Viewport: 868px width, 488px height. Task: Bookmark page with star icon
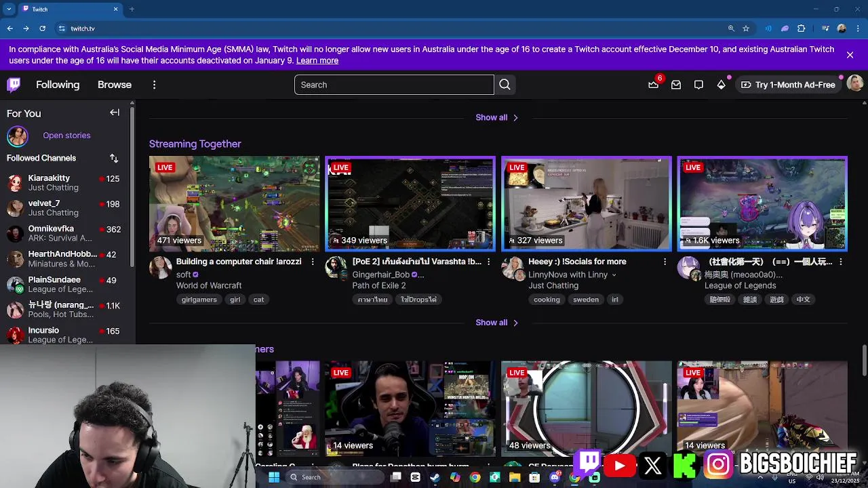pos(746,28)
